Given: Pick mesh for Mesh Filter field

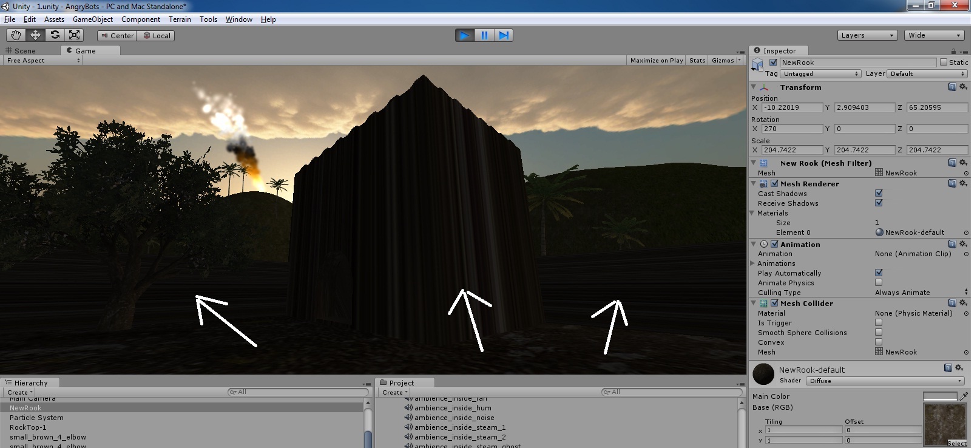Looking at the screenshot, I should point(966,173).
